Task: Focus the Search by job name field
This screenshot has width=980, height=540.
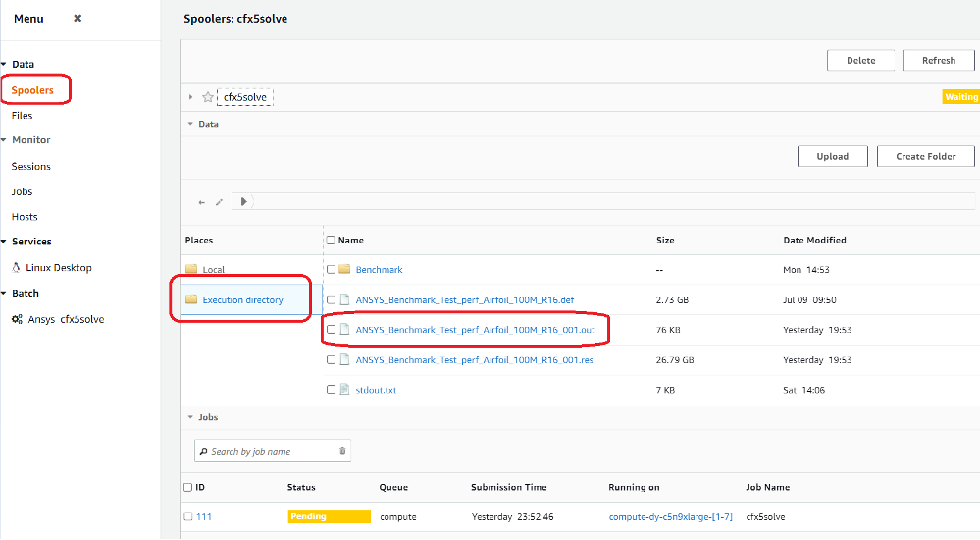Action: pos(273,452)
